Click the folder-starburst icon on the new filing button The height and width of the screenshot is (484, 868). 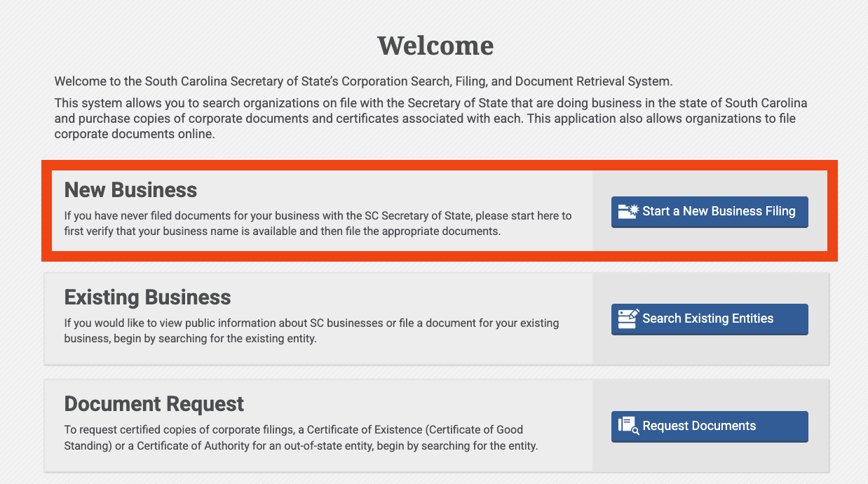tap(628, 211)
